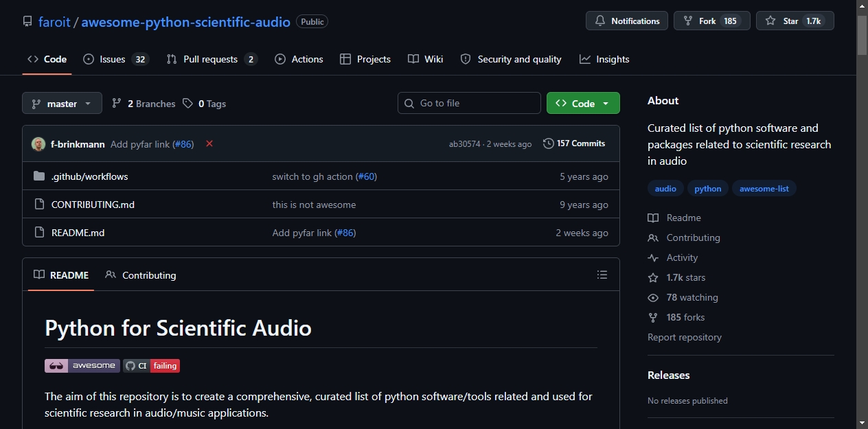Open the Issues tab
This screenshot has width=868, height=429.
(115, 59)
